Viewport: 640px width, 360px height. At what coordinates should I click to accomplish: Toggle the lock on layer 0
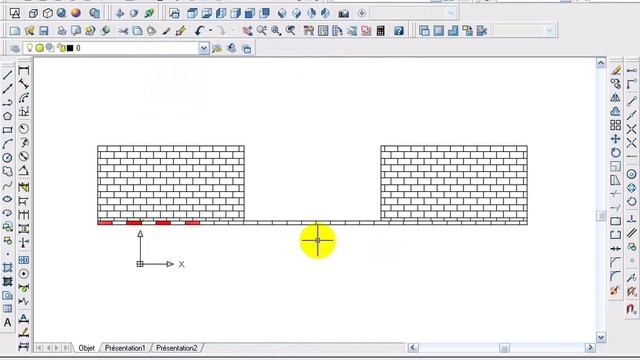pyautogui.click(x=62, y=48)
